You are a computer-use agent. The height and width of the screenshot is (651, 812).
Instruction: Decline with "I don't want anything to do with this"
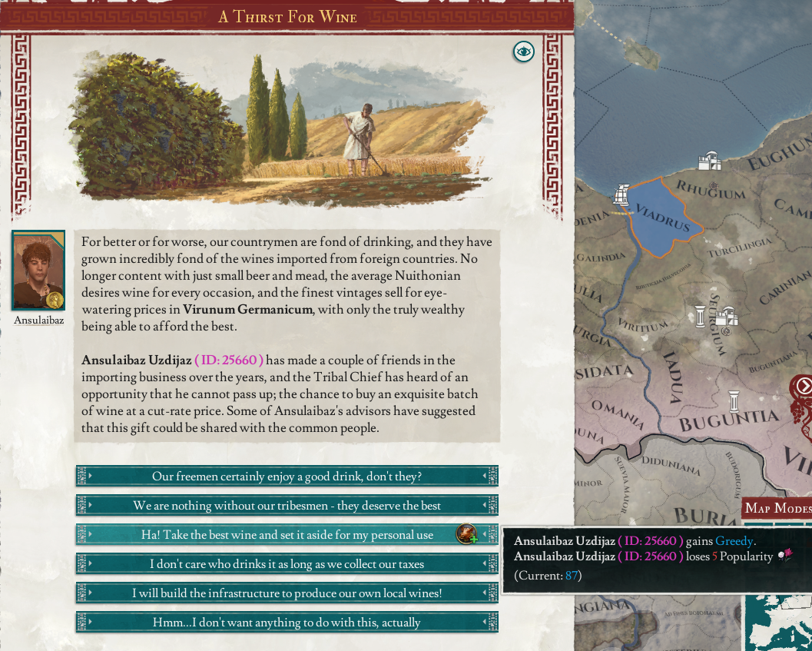287,623
